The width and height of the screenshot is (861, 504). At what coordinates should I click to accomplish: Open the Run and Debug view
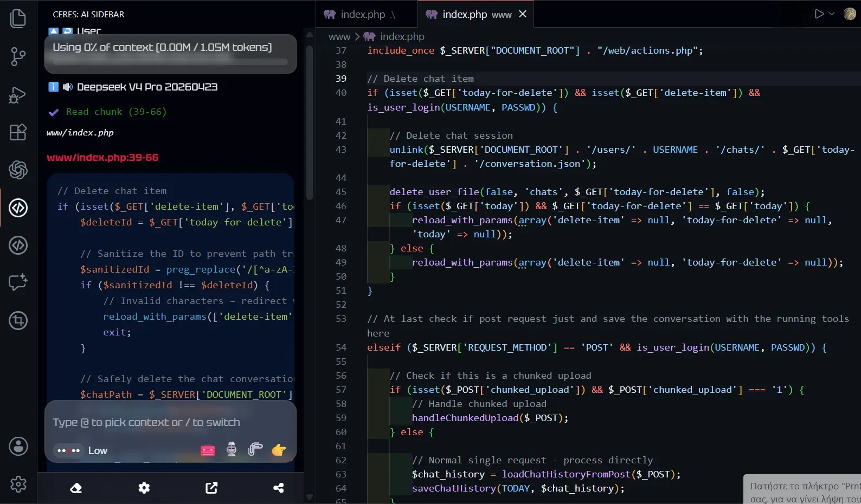click(18, 95)
